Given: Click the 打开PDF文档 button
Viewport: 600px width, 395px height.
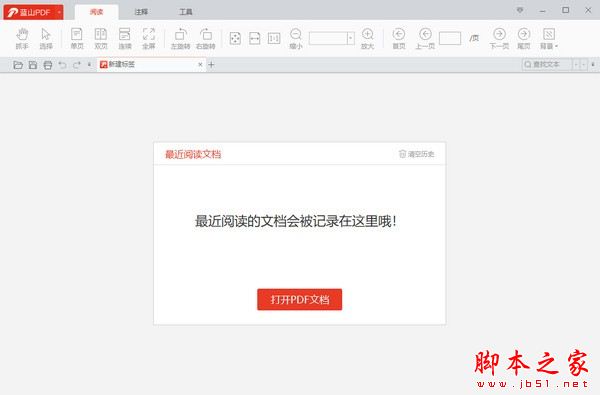Looking at the screenshot, I should (x=300, y=299).
